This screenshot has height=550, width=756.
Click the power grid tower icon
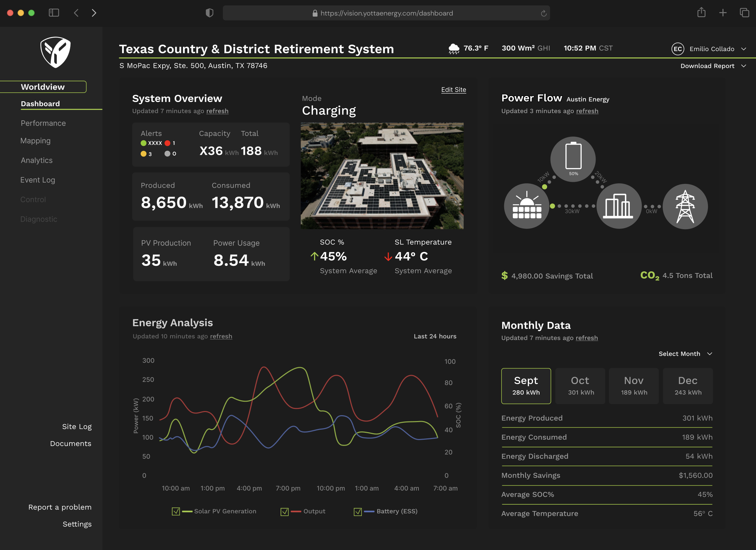point(685,206)
